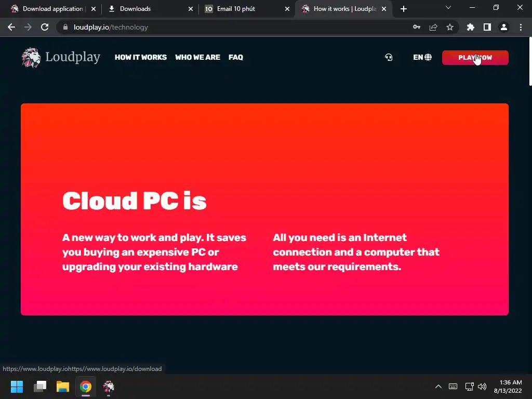Close the How it works tab
Viewport: 532px width, 399px height.
(x=384, y=9)
